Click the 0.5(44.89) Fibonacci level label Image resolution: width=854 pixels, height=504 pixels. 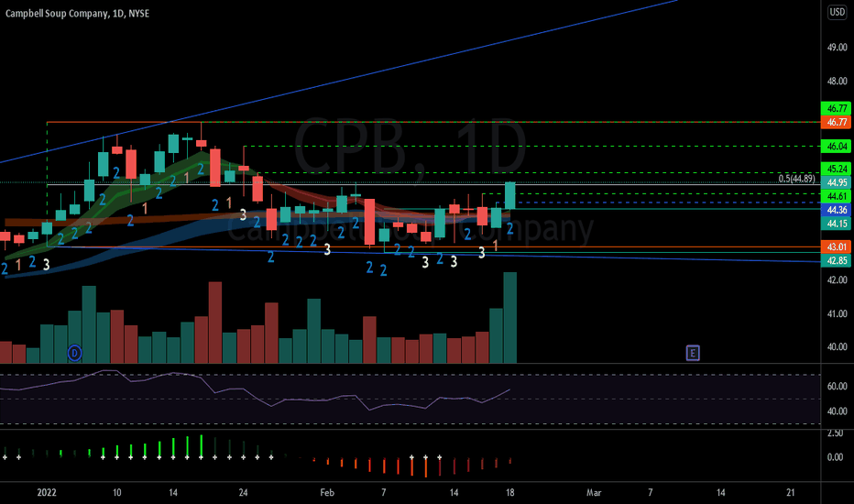797,179
